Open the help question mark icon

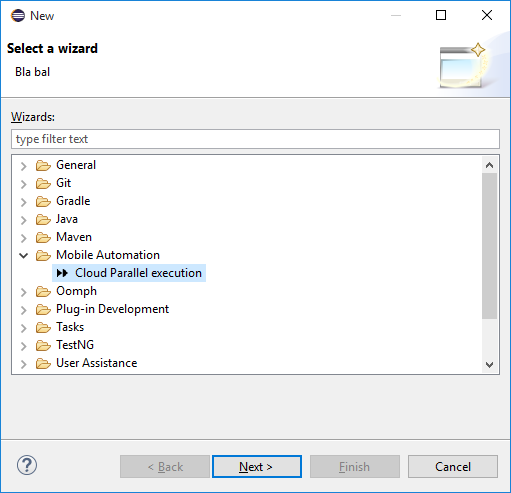click(27, 465)
